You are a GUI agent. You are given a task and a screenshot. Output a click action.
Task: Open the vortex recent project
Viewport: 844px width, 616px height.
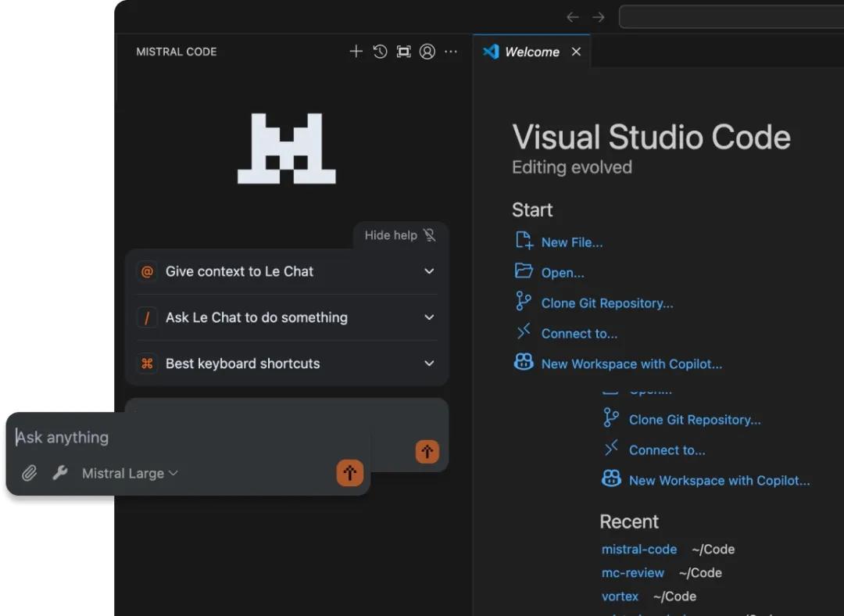[620, 596]
